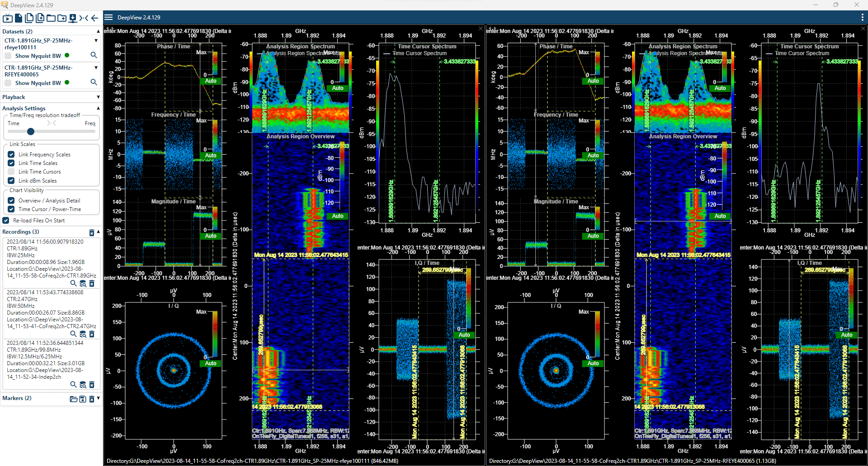Click the collapse-arrows icon in the toolbar
Image resolution: width=868 pixels, height=466 pixels.
tap(84, 18)
